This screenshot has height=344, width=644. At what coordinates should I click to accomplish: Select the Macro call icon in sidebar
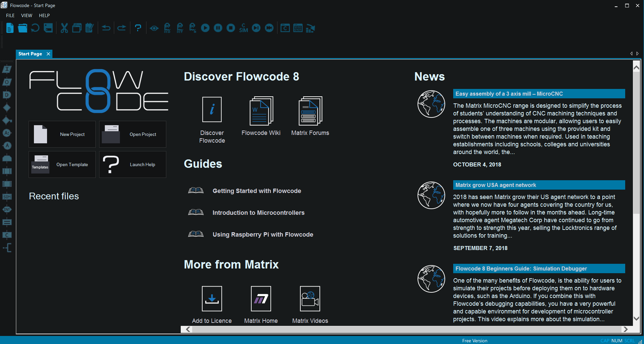pyautogui.click(x=7, y=171)
